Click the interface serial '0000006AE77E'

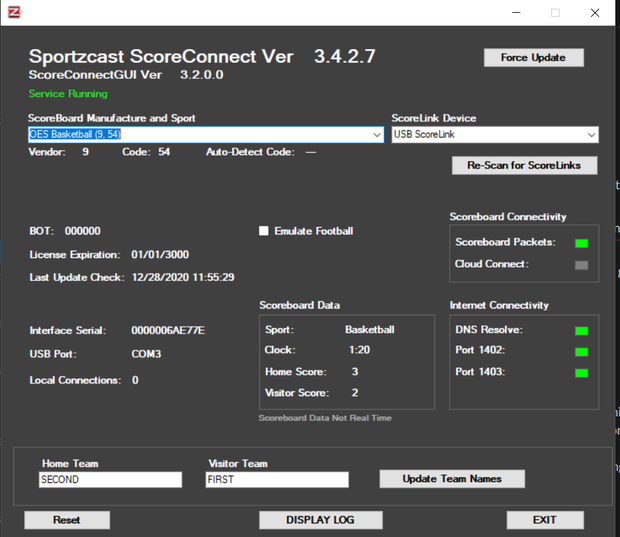tap(168, 330)
